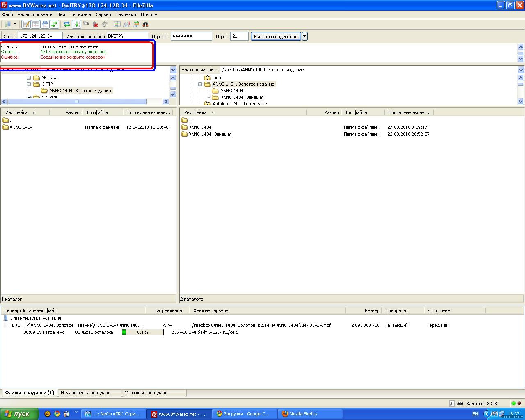Click the red activity LED in status bar
Viewport: 525px width, 420px height.
tap(519, 403)
